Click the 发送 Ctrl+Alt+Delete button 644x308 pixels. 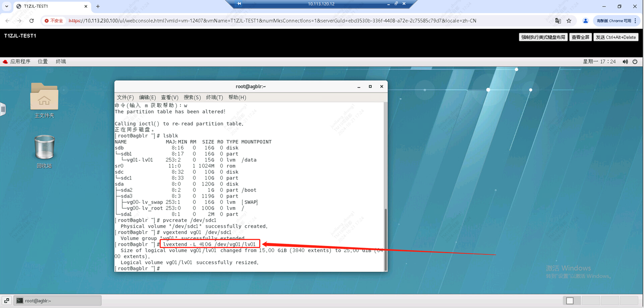tap(616, 37)
